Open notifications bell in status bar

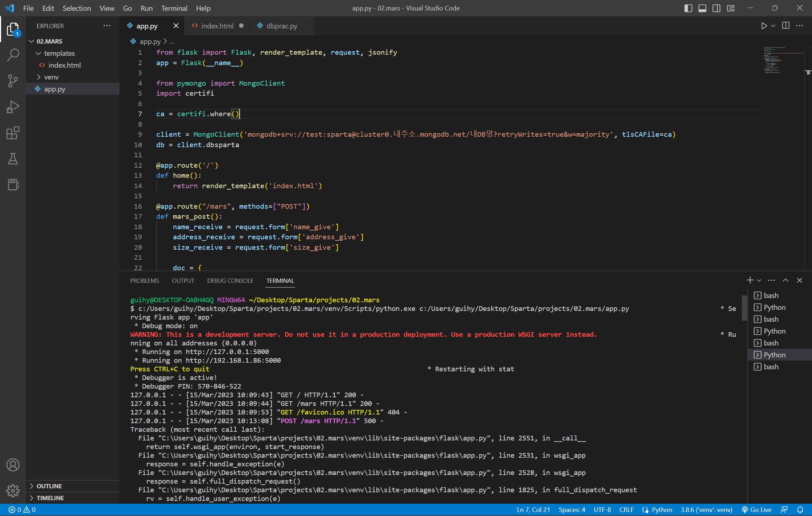(x=800, y=510)
